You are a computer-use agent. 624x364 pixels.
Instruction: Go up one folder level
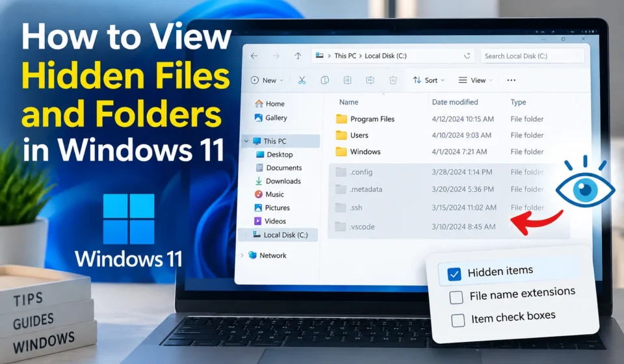(298, 56)
